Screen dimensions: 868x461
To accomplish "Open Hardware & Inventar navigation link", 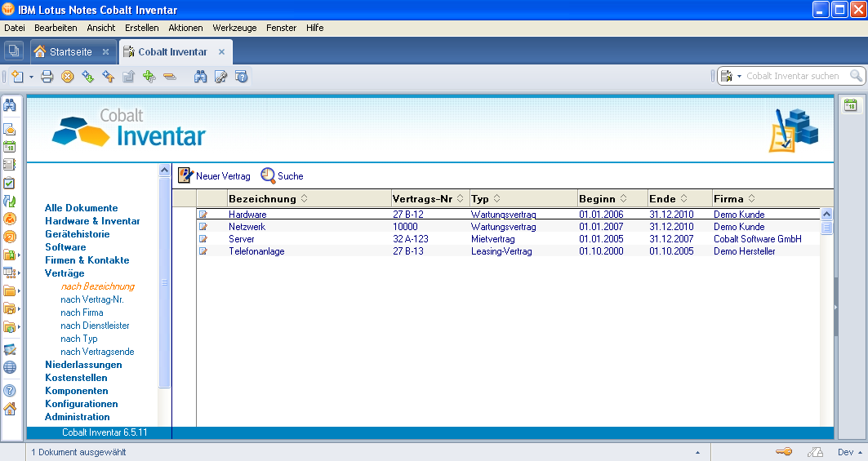I will pos(92,221).
